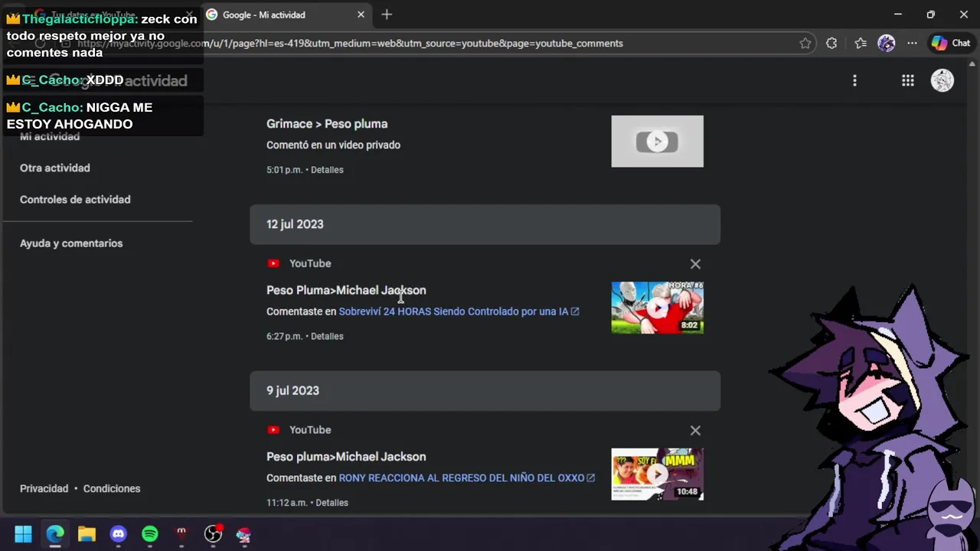Delete the 9 jul 2023 YouTube activity item
The image size is (980, 551).
pos(695,431)
